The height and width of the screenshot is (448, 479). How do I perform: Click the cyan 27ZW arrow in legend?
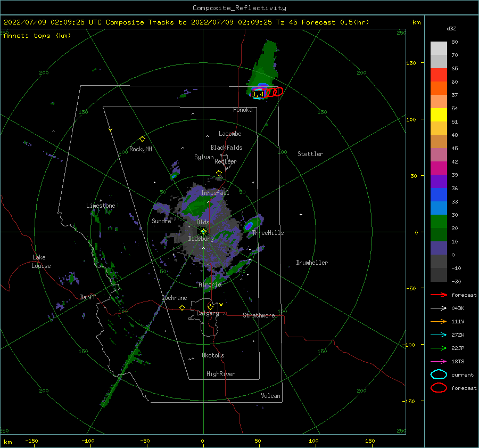coord(439,335)
